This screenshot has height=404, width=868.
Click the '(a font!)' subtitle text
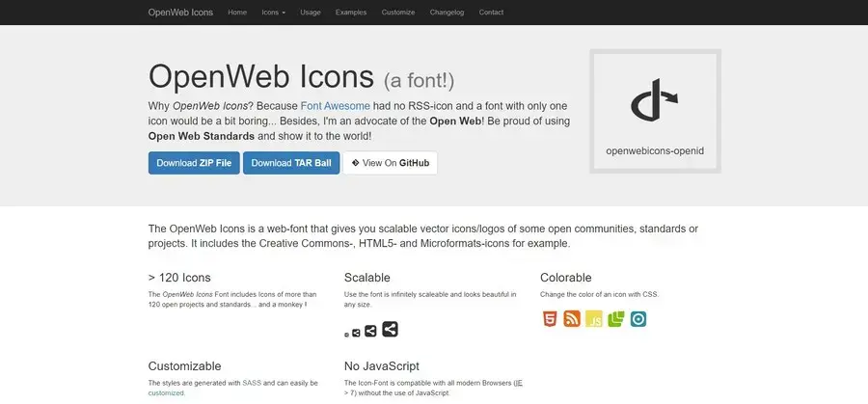(x=420, y=81)
